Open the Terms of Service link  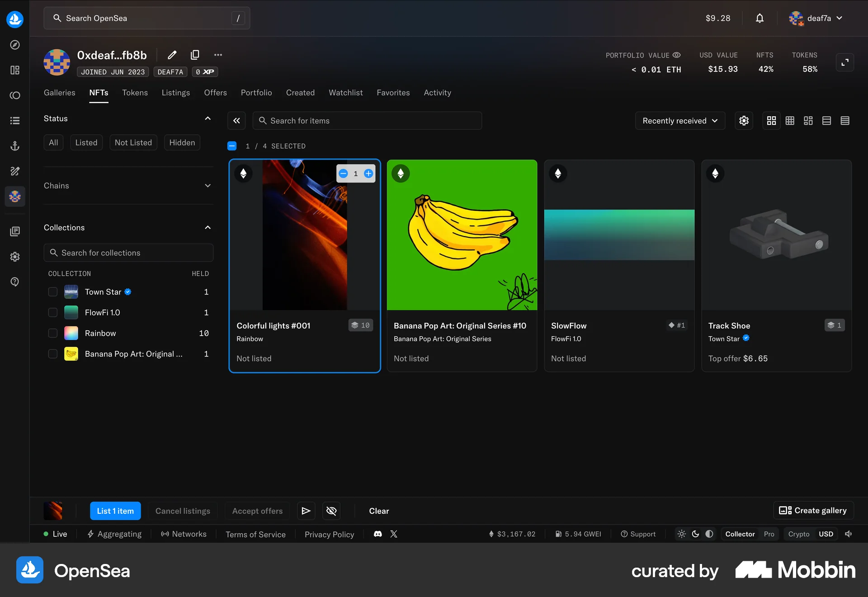tap(255, 534)
